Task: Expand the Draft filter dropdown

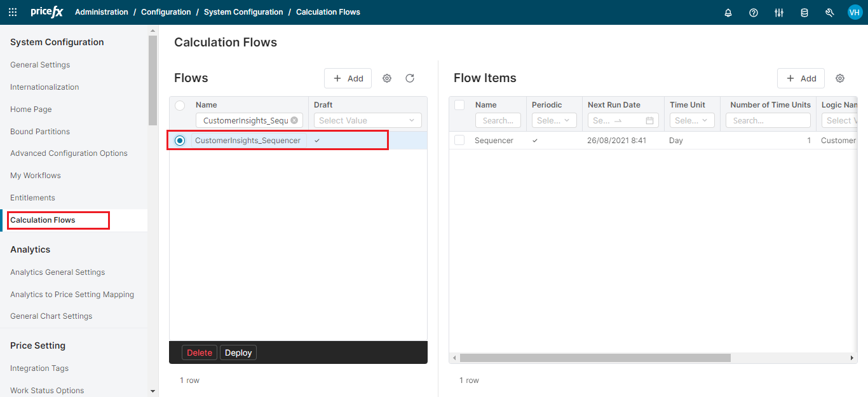Action: click(367, 120)
